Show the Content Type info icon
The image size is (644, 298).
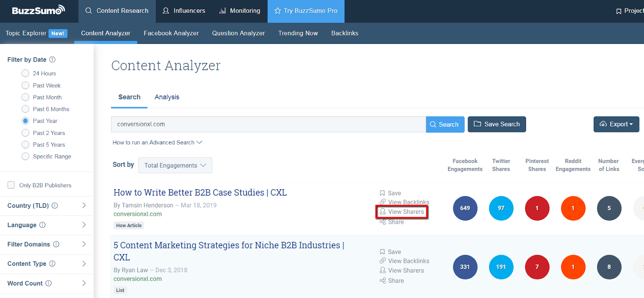[x=52, y=263]
